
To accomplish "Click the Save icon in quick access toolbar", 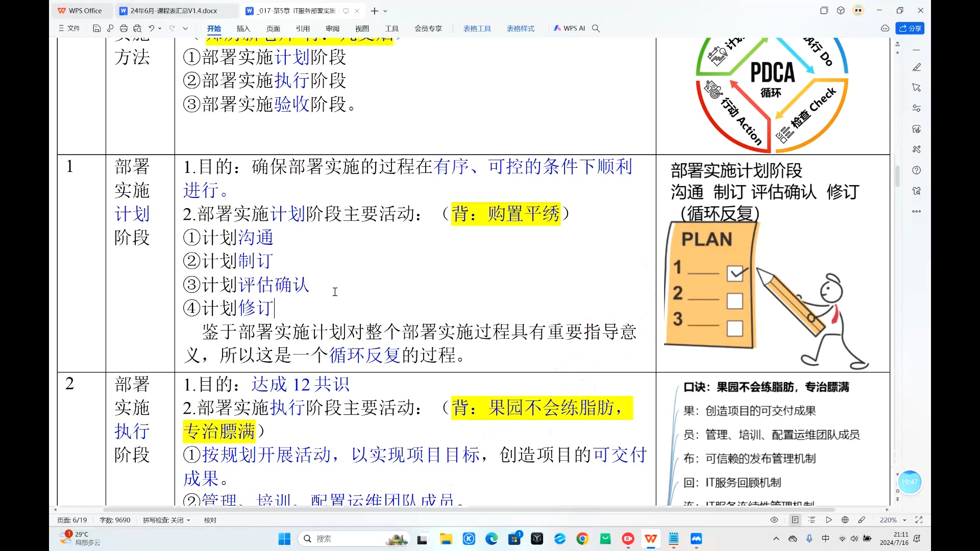I will [96, 29].
